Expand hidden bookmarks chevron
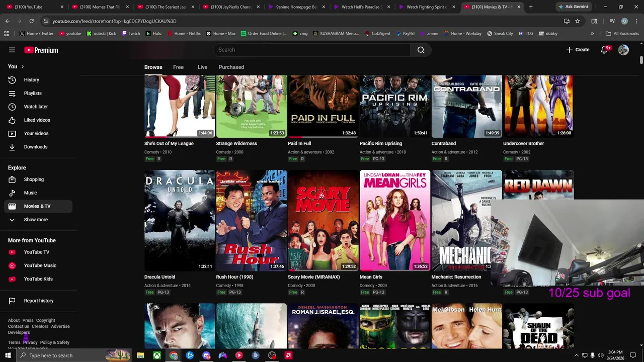Image resolution: width=644 pixels, height=362 pixels. pyautogui.click(x=592, y=33)
